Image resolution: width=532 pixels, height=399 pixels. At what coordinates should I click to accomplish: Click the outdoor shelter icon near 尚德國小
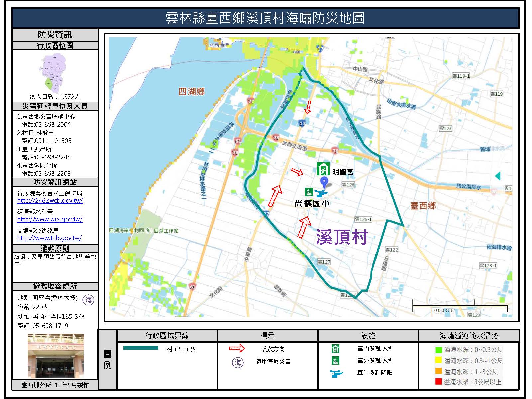pos(309,192)
